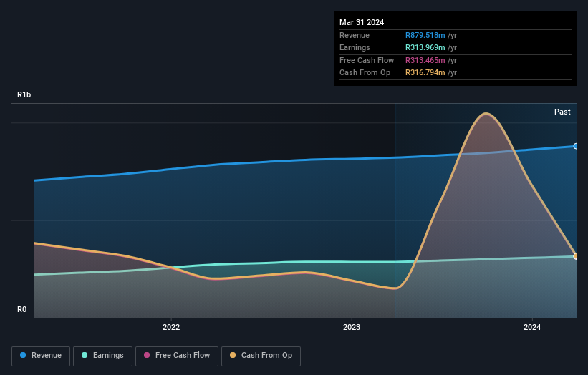This screenshot has width=588, height=375.
Task: Click the Mar 31 2024 tooltip date
Action: [362, 22]
